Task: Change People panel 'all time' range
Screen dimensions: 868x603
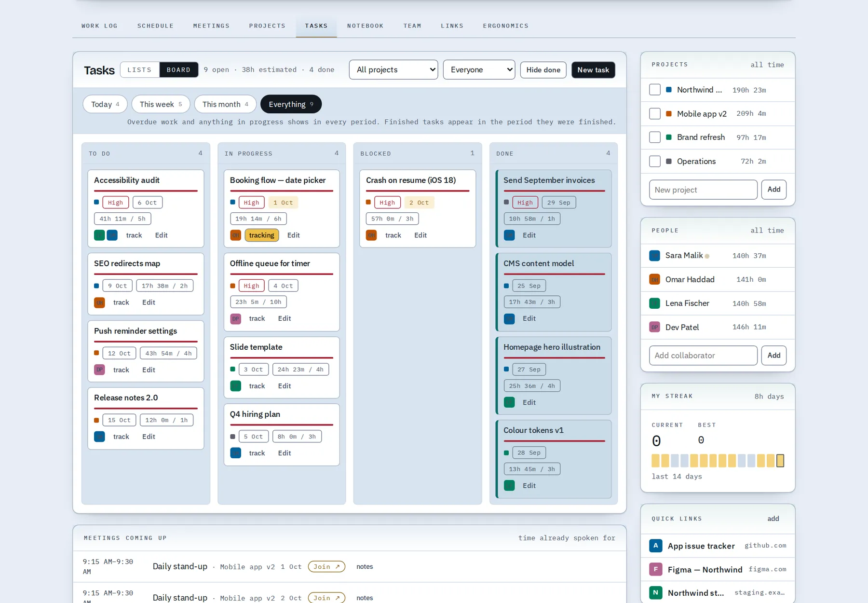Action: coord(767,231)
